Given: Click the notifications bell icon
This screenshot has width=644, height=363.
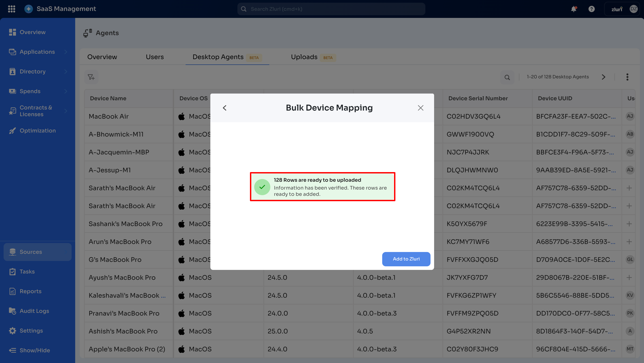Looking at the screenshot, I should pyautogui.click(x=574, y=9).
